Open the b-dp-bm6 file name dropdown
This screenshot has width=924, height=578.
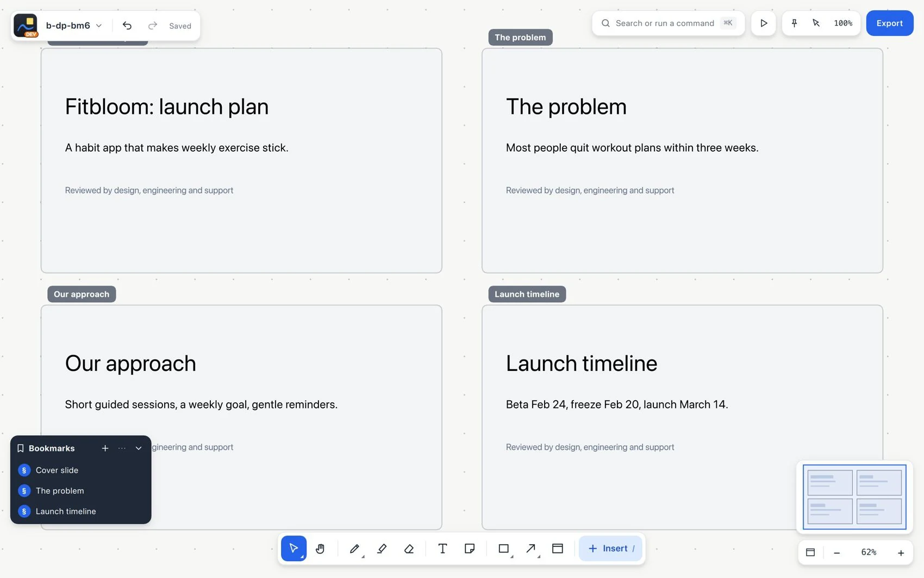74,26
